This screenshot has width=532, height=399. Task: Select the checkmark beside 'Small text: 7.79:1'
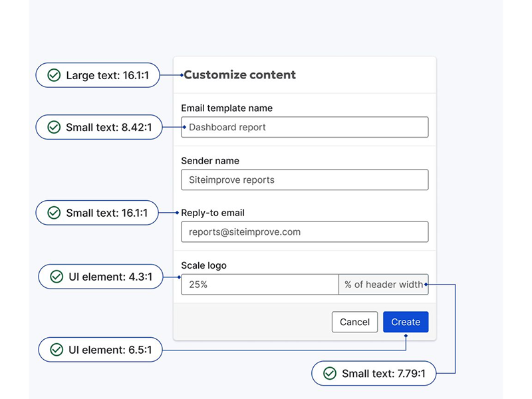(x=329, y=374)
